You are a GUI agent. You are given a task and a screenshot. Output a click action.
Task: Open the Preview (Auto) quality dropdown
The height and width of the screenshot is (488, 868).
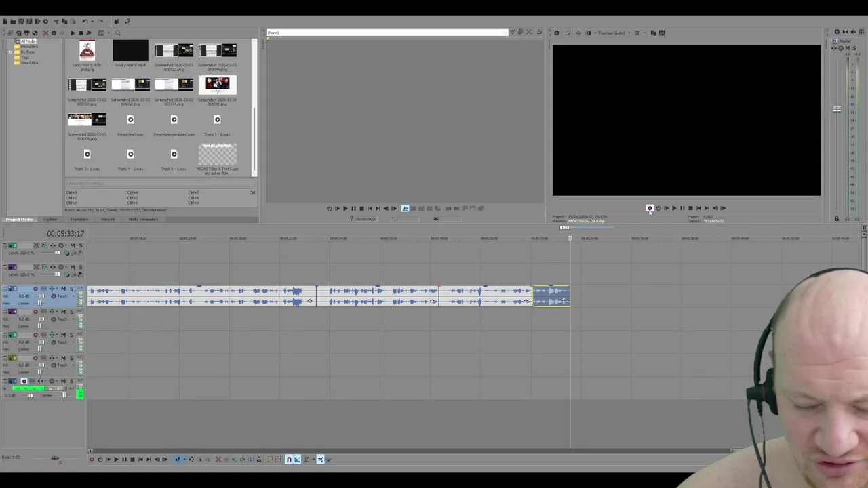(x=629, y=33)
